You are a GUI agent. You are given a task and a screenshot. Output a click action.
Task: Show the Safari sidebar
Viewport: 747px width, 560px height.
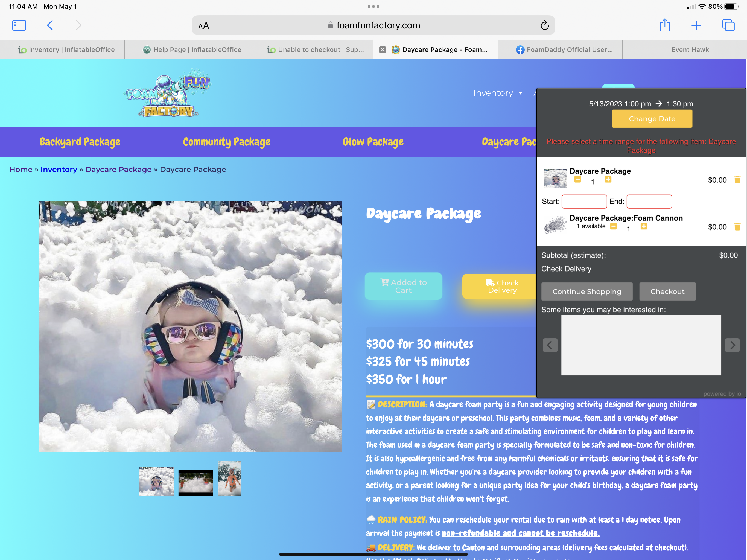point(19,25)
